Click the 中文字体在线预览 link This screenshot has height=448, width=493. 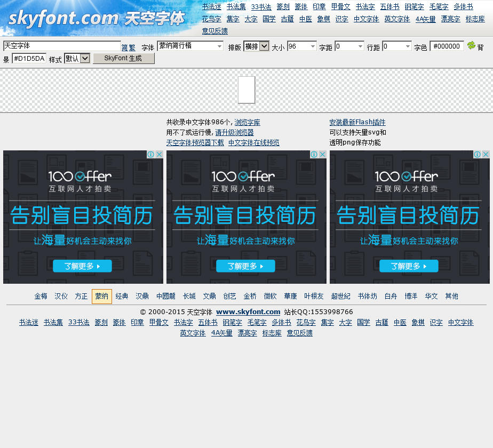point(254,143)
